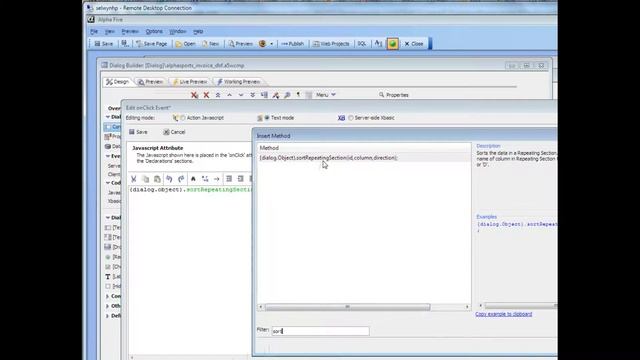The height and width of the screenshot is (360, 640).
Task: Click the Publish toolbar button
Action: (293, 44)
